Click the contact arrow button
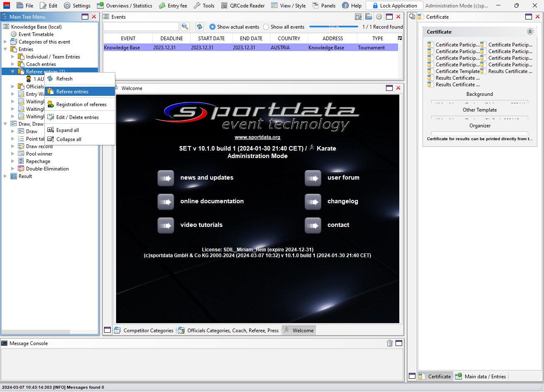 point(313,226)
